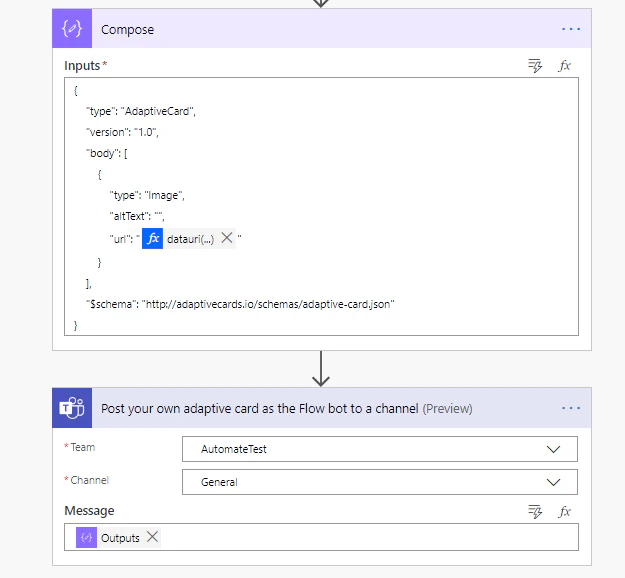
Task: Click the $schema line in Inputs editor
Action: click(240, 305)
